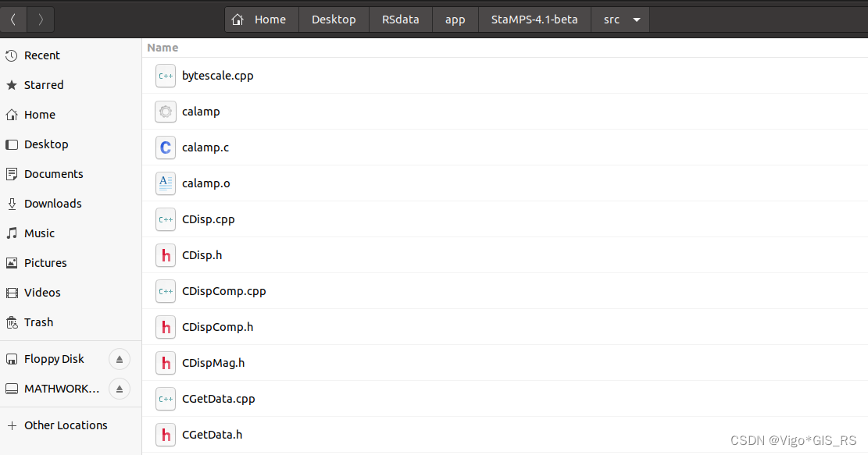Click the Downloads arrow icon in sidebar
The width and height of the screenshot is (868, 455).
(x=11, y=204)
